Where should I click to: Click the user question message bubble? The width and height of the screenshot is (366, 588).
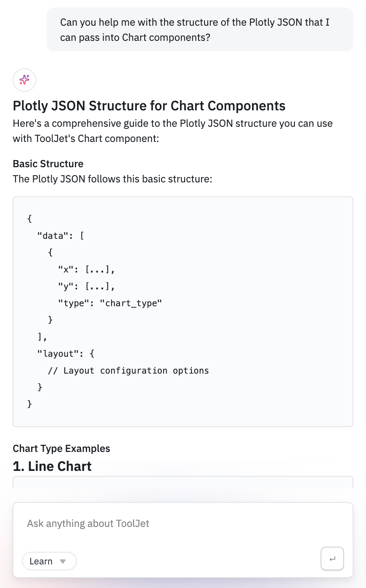200,29
